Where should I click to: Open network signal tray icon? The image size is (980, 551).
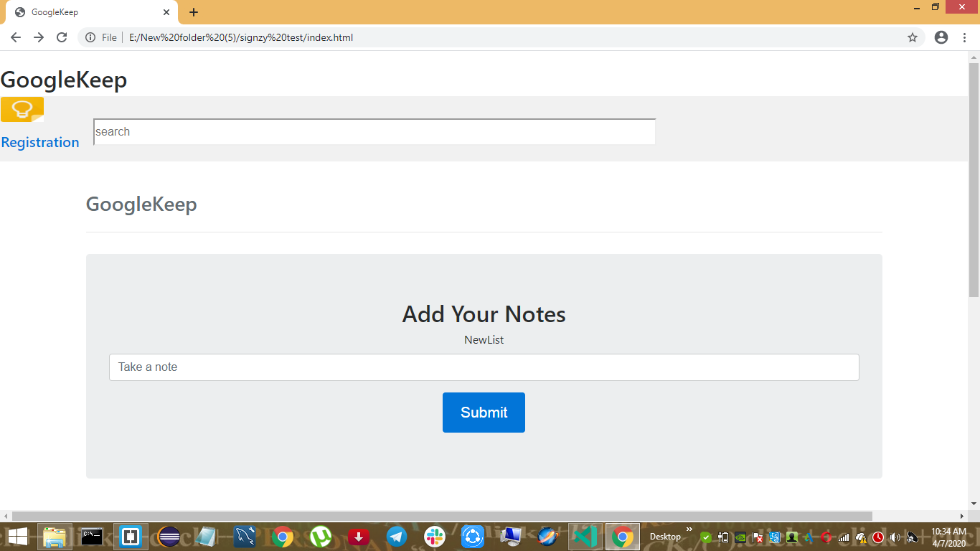tap(844, 537)
